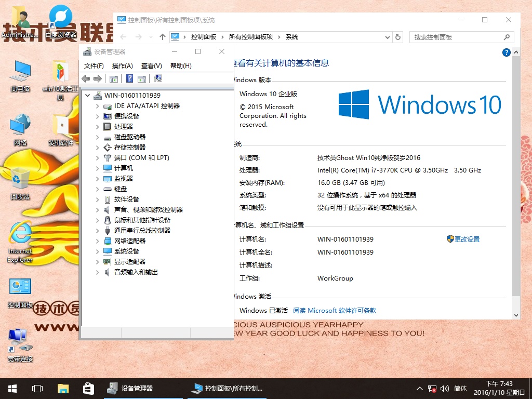Select the 显示适配器 card icon
Viewport: 532px width, 399px height.
(107, 262)
